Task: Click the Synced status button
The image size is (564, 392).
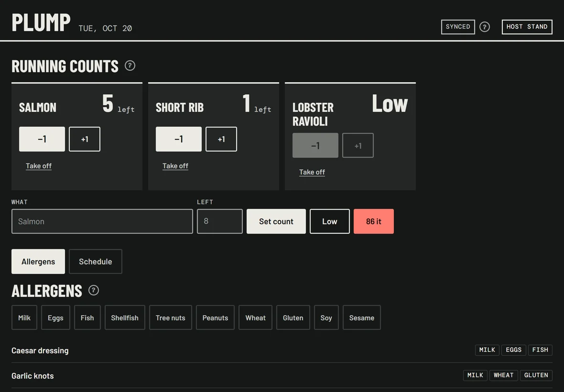Action: pyautogui.click(x=458, y=27)
